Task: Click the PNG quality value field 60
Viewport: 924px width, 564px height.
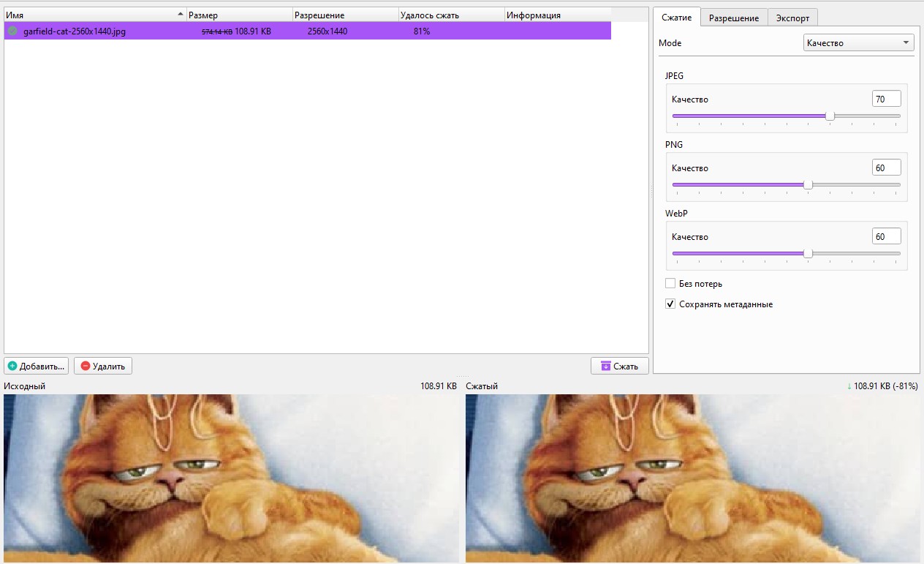Action: pos(887,168)
